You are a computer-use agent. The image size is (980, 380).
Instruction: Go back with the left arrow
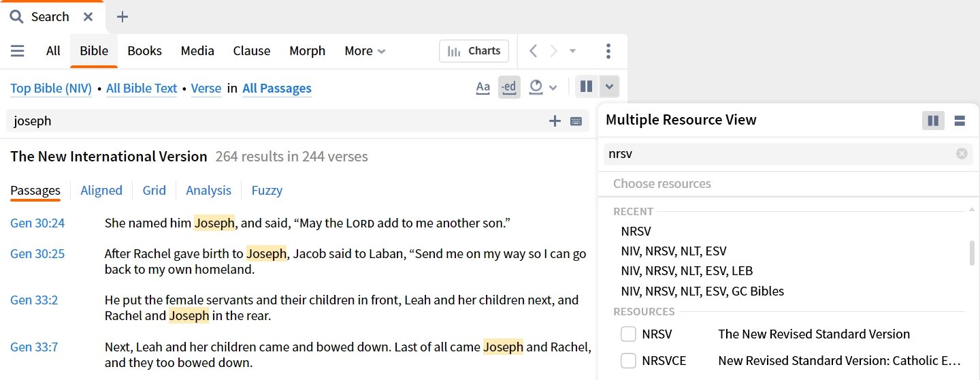533,51
